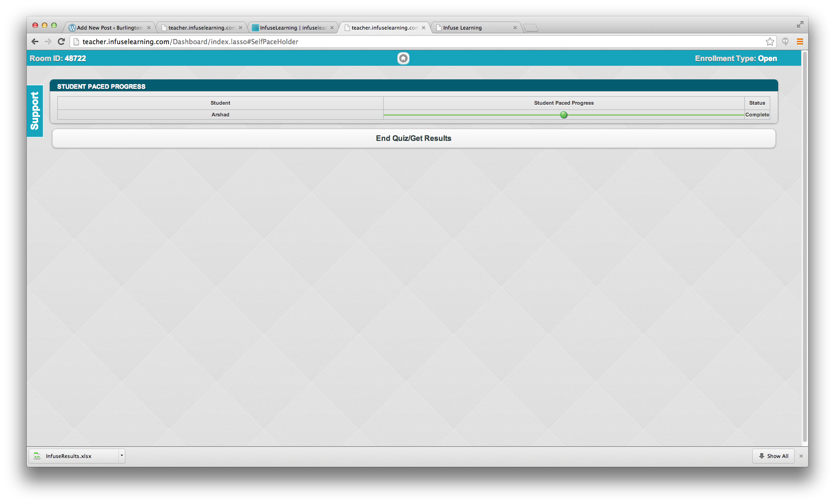Click the home icon in teal header
This screenshot has width=835, height=504.
click(x=403, y=58)
